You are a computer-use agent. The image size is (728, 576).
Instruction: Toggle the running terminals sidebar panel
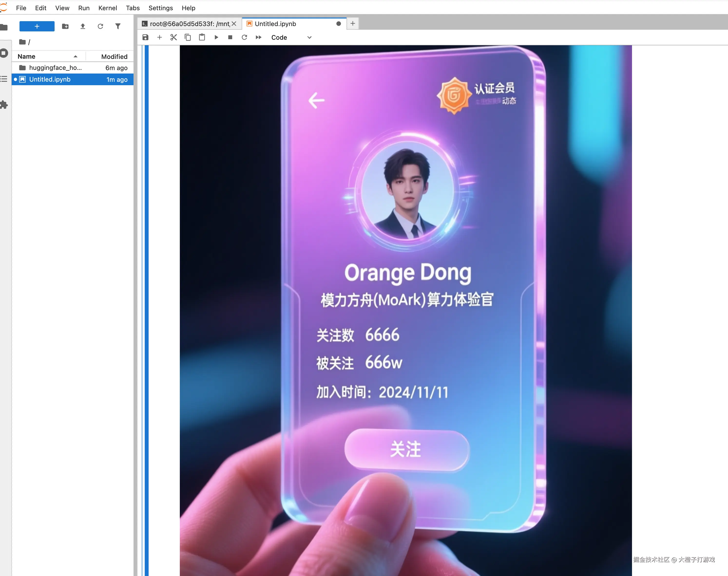click(4, 53)
